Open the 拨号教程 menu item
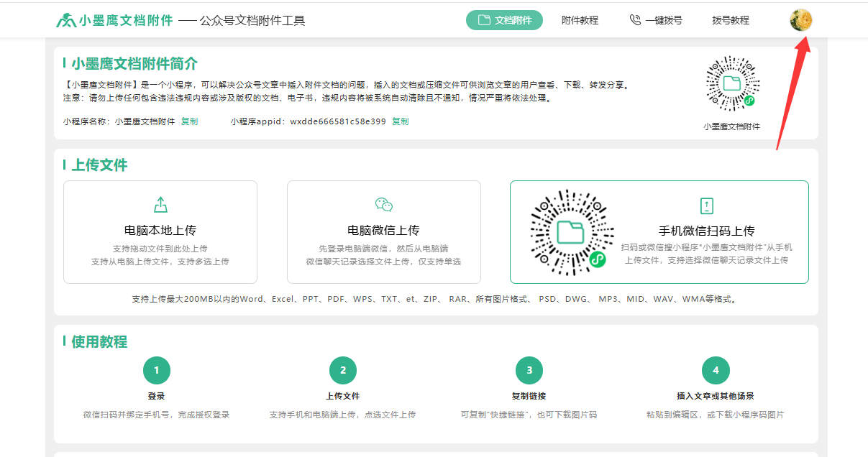868x457 pixels. coord(731,20)
